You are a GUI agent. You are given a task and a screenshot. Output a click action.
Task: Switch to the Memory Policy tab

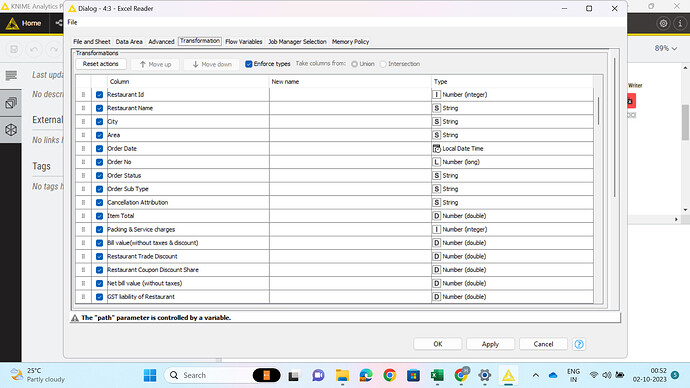tap(350, 42)
